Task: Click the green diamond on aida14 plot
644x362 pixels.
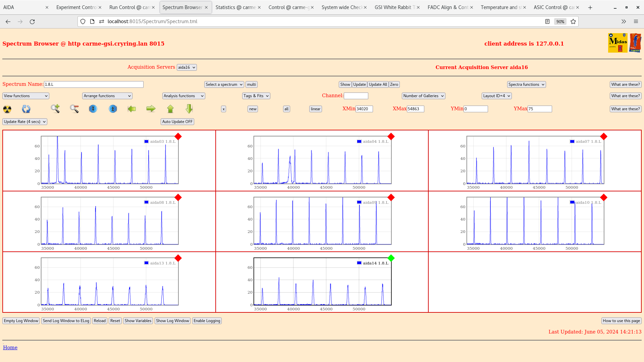Action: pos(391,258)
